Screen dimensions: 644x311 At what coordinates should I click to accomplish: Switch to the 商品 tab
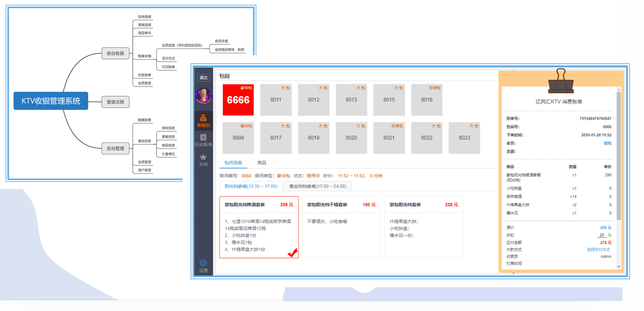262,163
